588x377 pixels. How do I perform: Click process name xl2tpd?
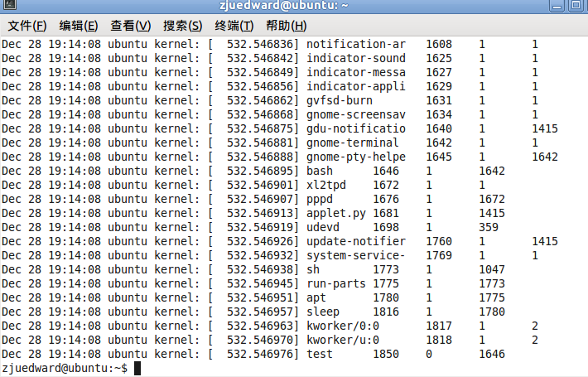tap(326, 185)
